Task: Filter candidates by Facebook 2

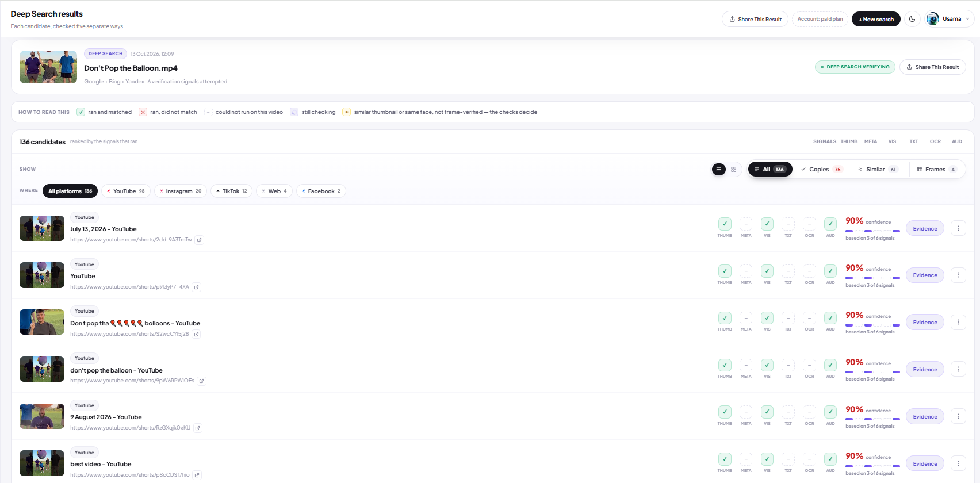Action: click(x=321, y=191)
